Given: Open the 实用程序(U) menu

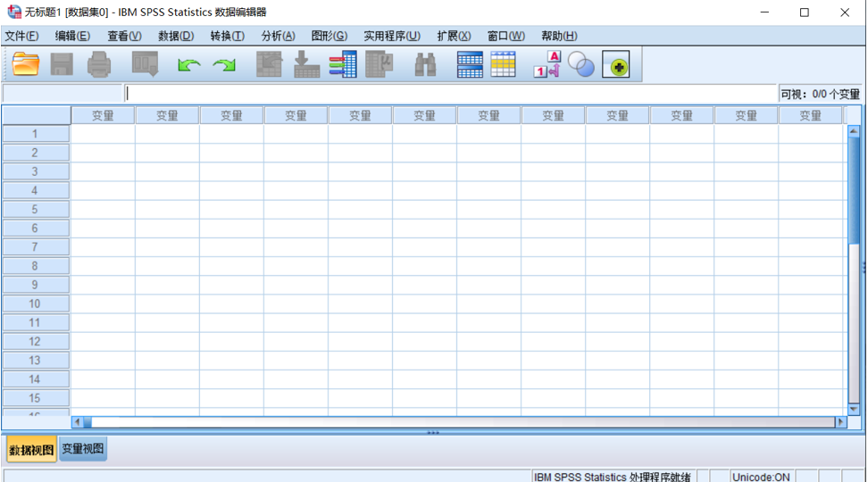Looking at the screenshot, I should click(x=392, y=36).
